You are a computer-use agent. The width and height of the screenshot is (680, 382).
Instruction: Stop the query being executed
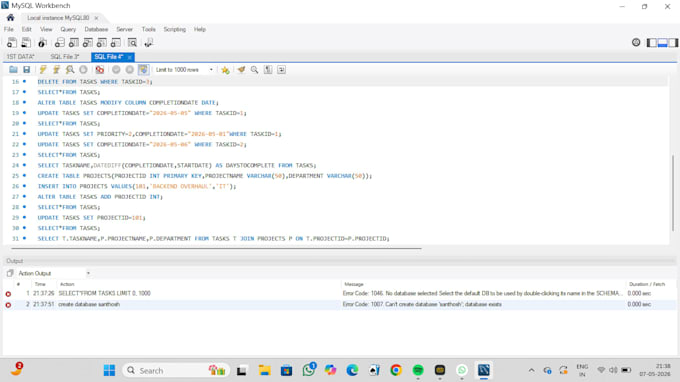click(83, 69)
